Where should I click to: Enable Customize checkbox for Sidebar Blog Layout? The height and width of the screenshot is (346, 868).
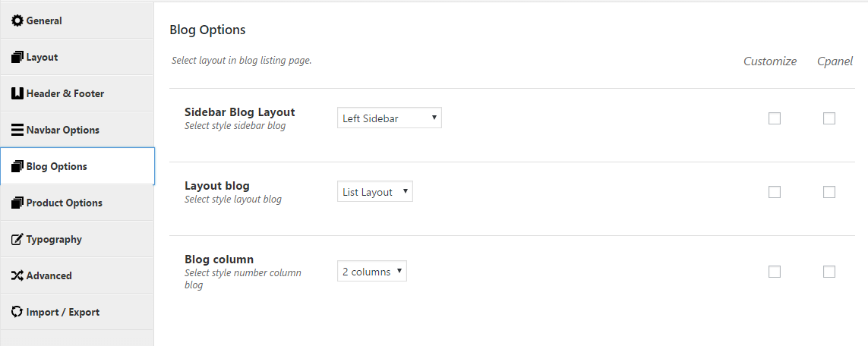(x=775, y=118)
